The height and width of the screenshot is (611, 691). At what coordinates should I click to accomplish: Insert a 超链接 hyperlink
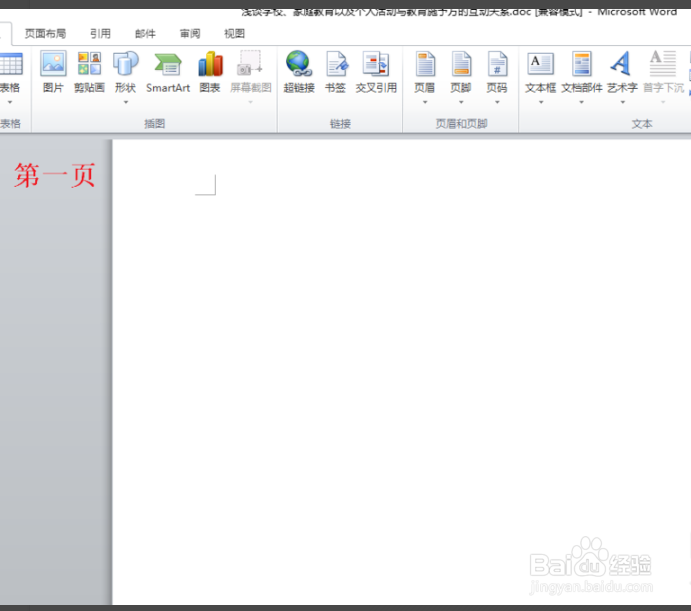click(x=299, y=64)
